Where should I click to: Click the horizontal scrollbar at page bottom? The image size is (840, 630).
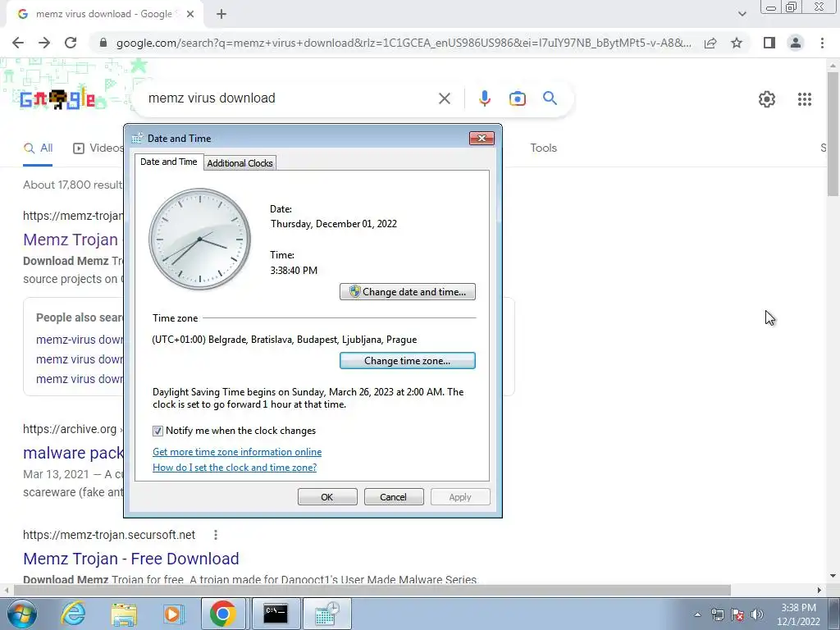pyautogui.click(x=372, y=590)
